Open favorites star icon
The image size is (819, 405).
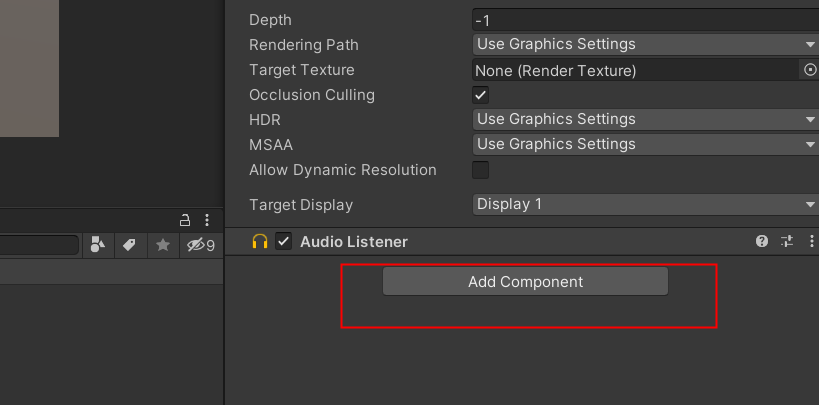[163, 245]
